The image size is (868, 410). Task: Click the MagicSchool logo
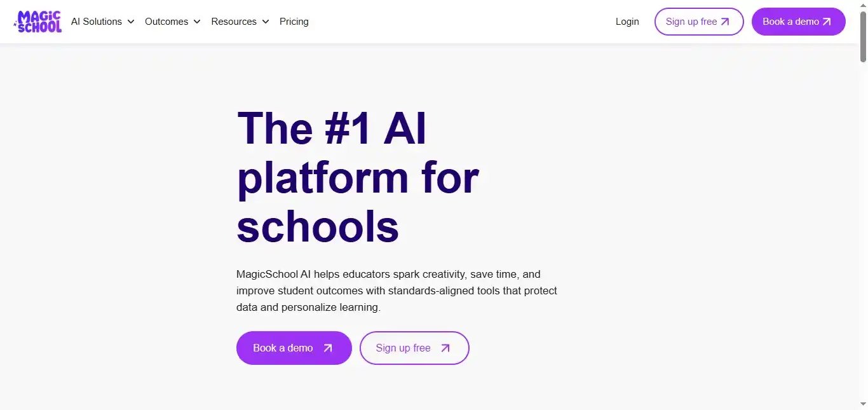(x=38, y=22)
